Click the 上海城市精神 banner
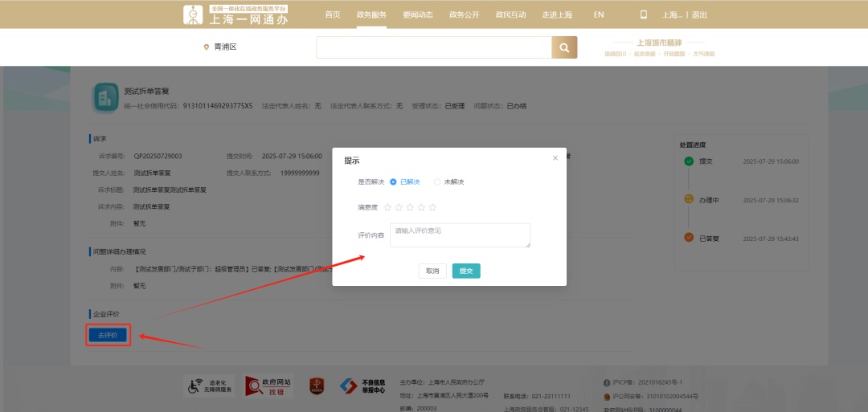 coord(659,47)
